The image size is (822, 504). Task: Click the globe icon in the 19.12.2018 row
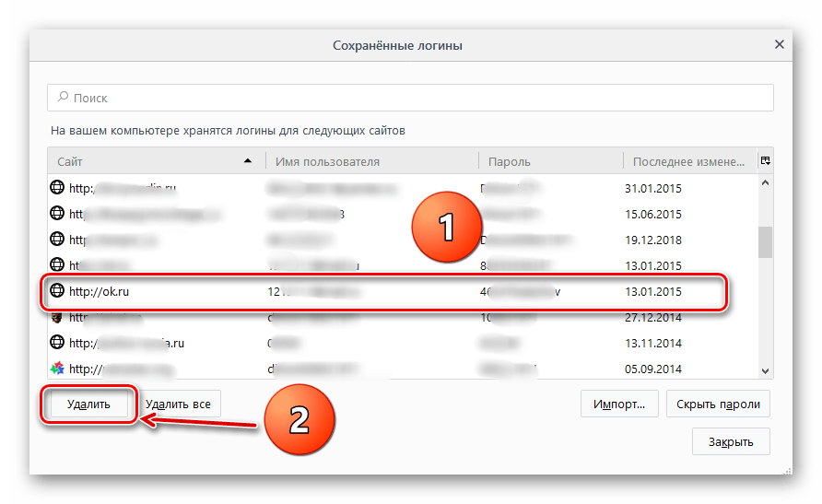(x=57, y=240)
